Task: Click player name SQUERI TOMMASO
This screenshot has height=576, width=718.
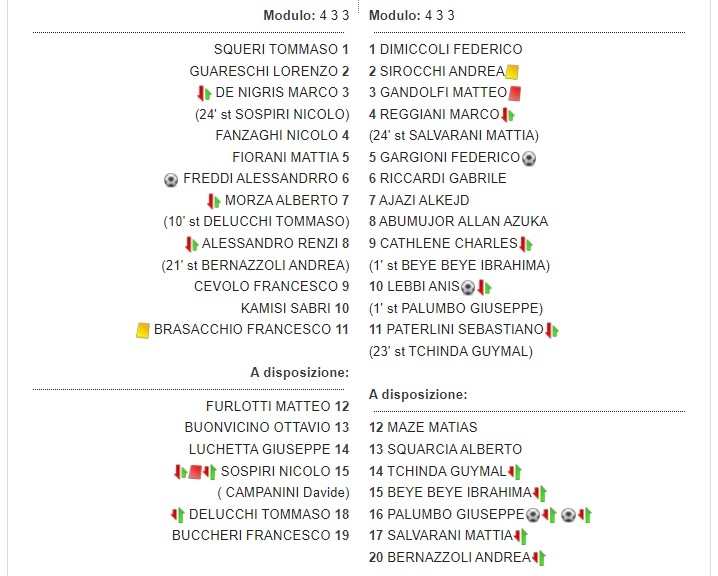Action: click(276, 49)
